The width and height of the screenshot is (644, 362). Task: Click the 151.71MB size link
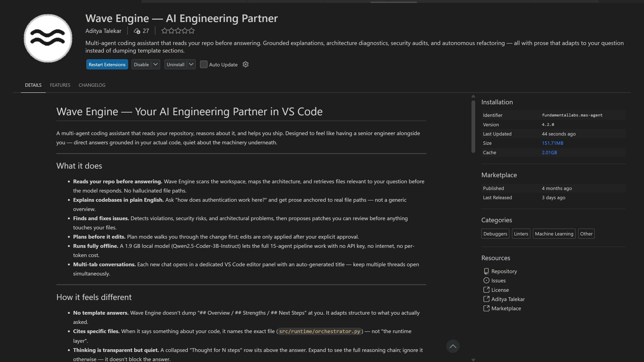[x=553, y=143]
